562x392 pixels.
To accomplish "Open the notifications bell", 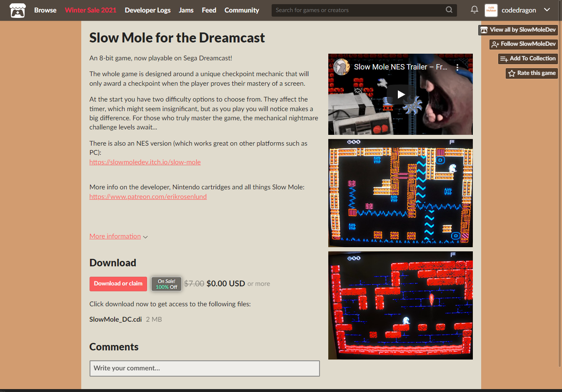I will click(x=474, y=10).
